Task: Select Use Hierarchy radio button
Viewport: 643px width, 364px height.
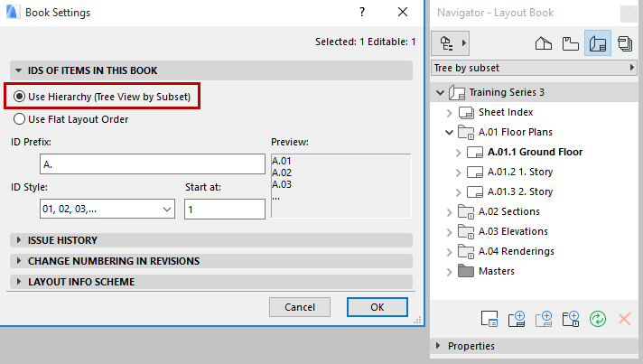Action: (20, 97)
